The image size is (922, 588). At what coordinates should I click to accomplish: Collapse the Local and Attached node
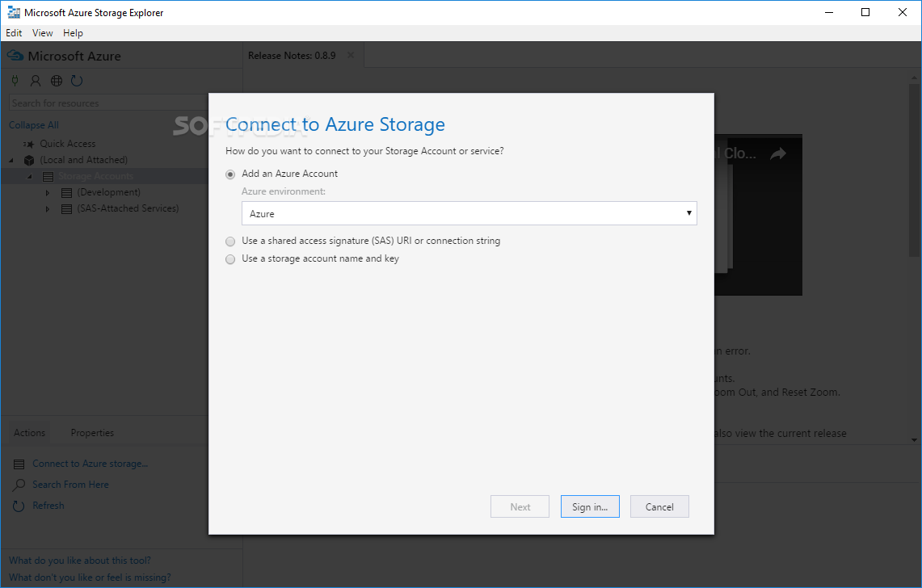pos(11,160)
